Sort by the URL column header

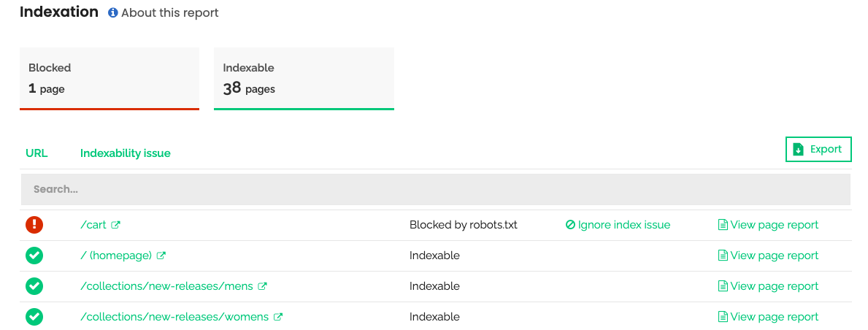coord(37,153)
